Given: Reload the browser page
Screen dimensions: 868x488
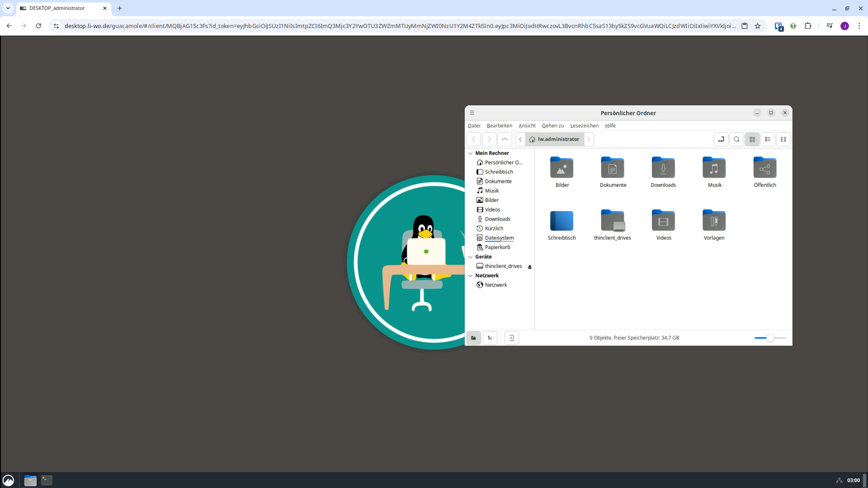Looking at the screenshot, I should pos(38,26).
